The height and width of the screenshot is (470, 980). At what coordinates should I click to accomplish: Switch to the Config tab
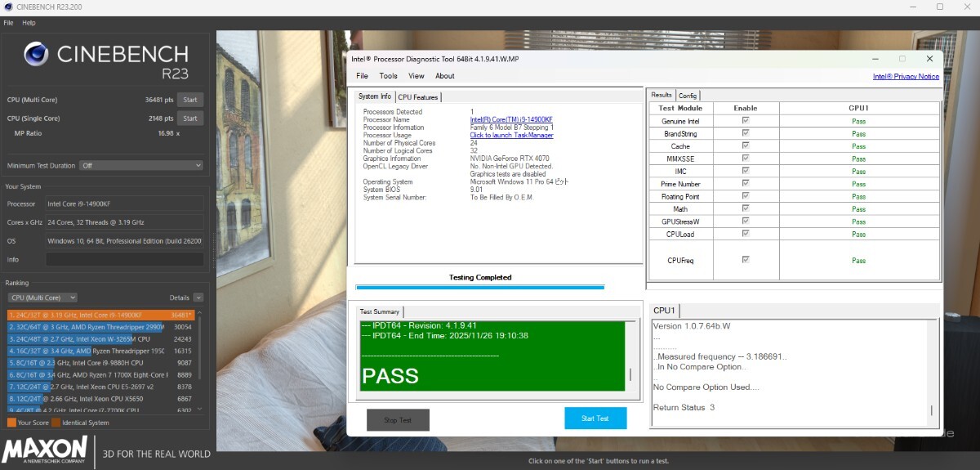tap(688, 96)
